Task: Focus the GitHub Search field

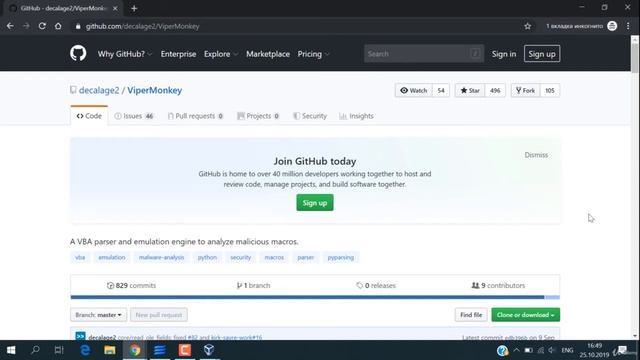Action: tap(424, 53)
